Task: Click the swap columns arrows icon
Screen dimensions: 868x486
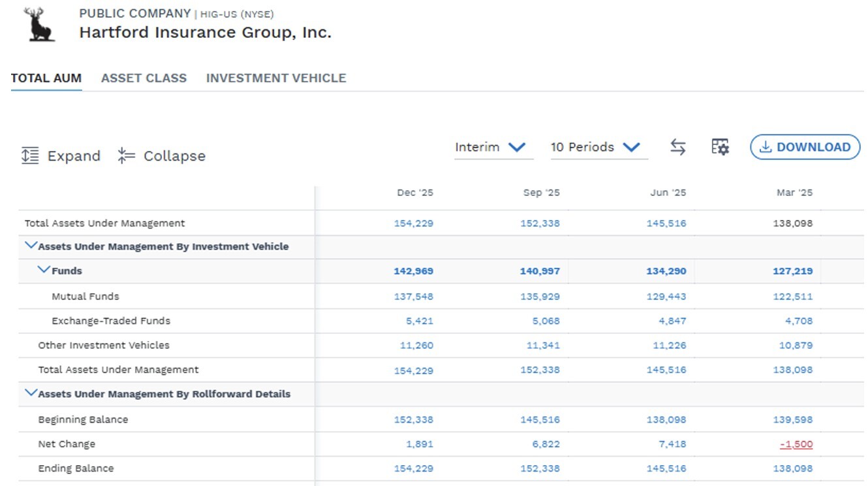Action: 678,147
